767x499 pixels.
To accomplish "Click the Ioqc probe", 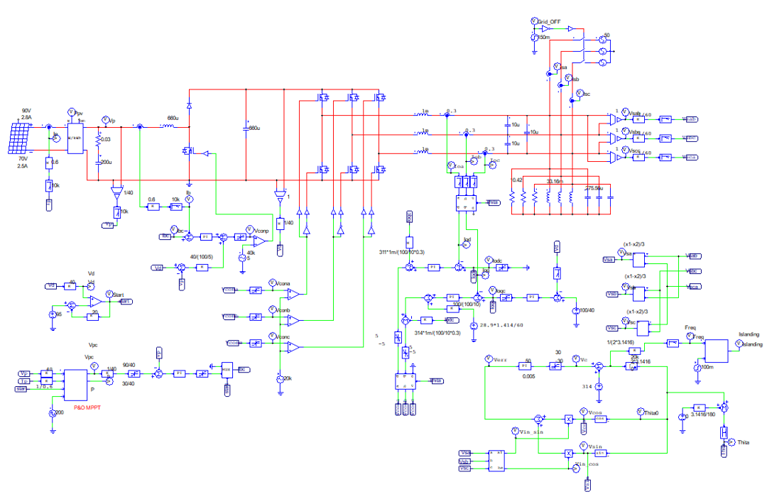I will pyautogui.click(x=493, y=291).
